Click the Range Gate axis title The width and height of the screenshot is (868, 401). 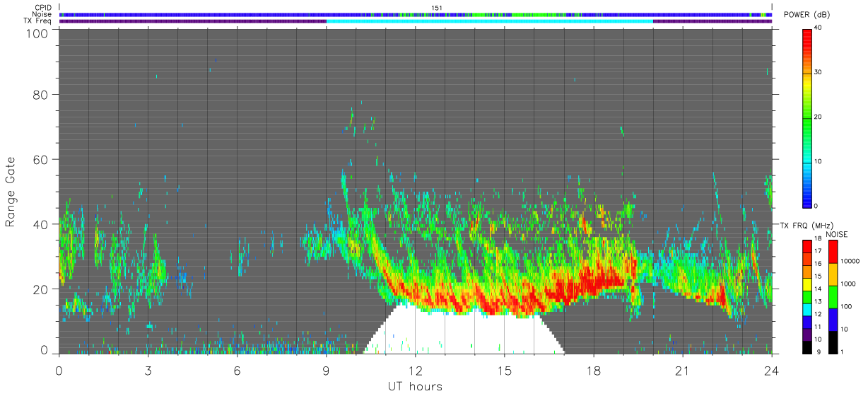point(11,192)
